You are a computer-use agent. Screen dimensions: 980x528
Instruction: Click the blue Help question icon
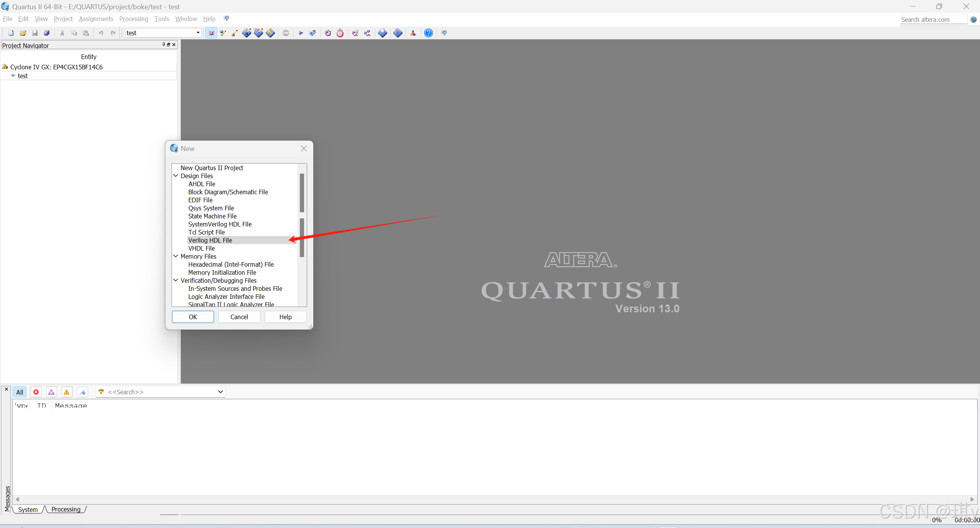pos(428,33)
